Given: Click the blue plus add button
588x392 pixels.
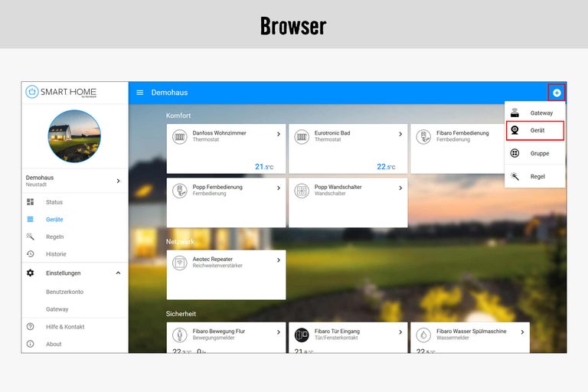Looking at the screenshot, I should (557, 93).
